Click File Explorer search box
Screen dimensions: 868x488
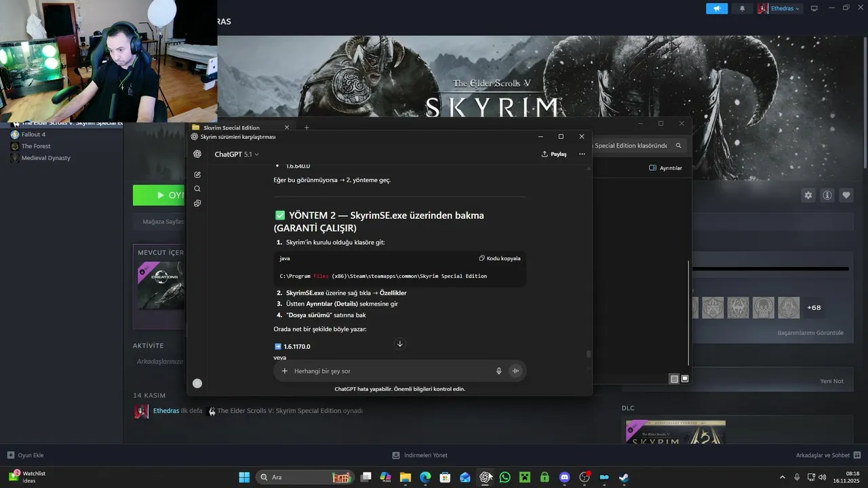point(637,146)
